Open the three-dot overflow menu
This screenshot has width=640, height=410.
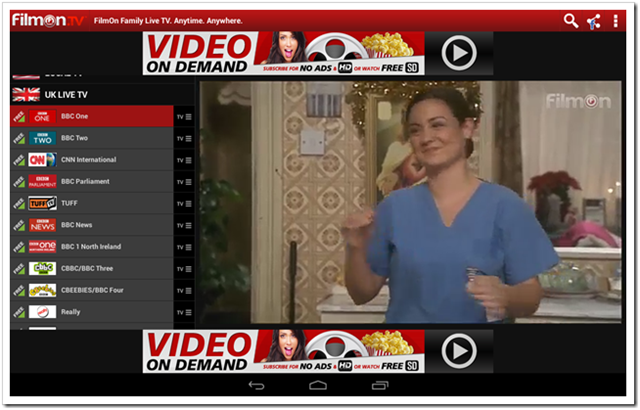point(616,21)
